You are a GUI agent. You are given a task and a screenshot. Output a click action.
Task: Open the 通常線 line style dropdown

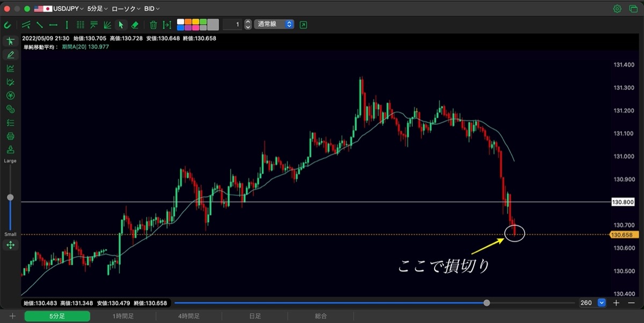pos(274,25)
